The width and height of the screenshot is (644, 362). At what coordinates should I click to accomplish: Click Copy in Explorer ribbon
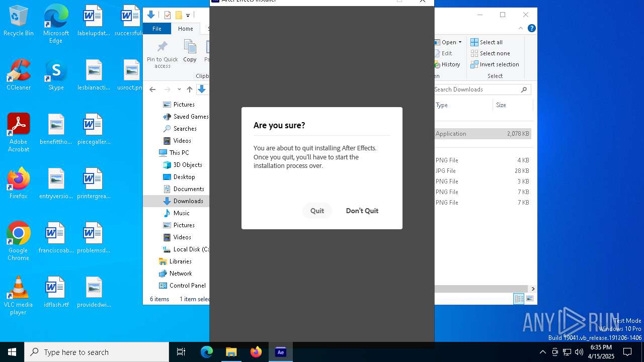coord(190,51)
